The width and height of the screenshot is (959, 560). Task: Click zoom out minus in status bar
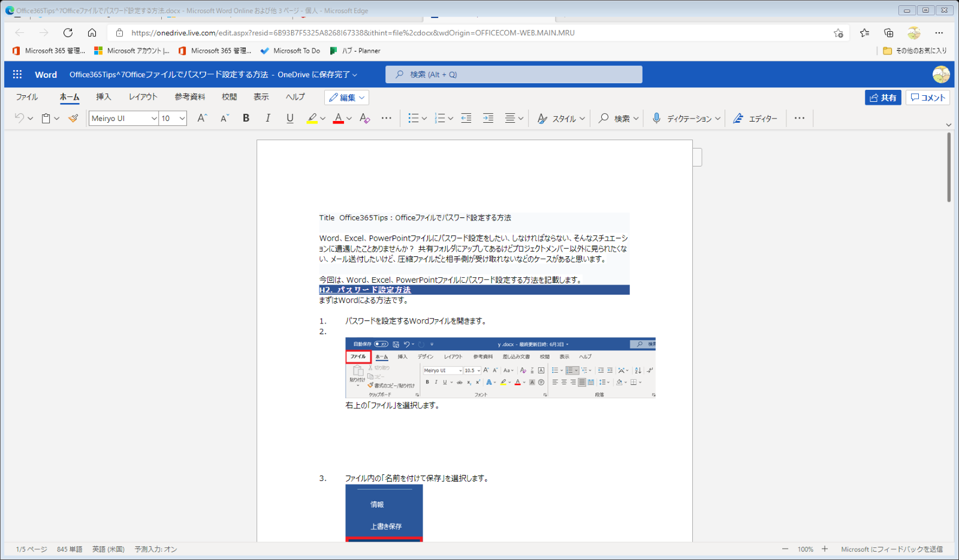pyautogui.click(x=785, y=549)
